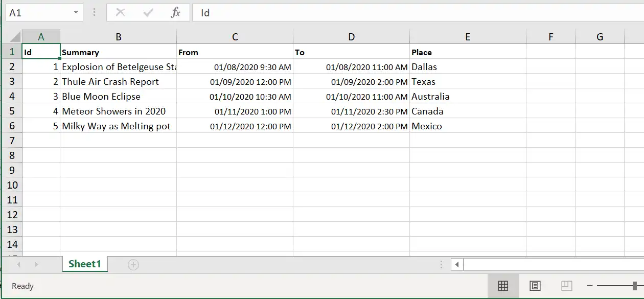644x299 pixels.
Task: Click the Cancel (X) formula bar icon
Action: pyautogui.click(x=120, y=13)
